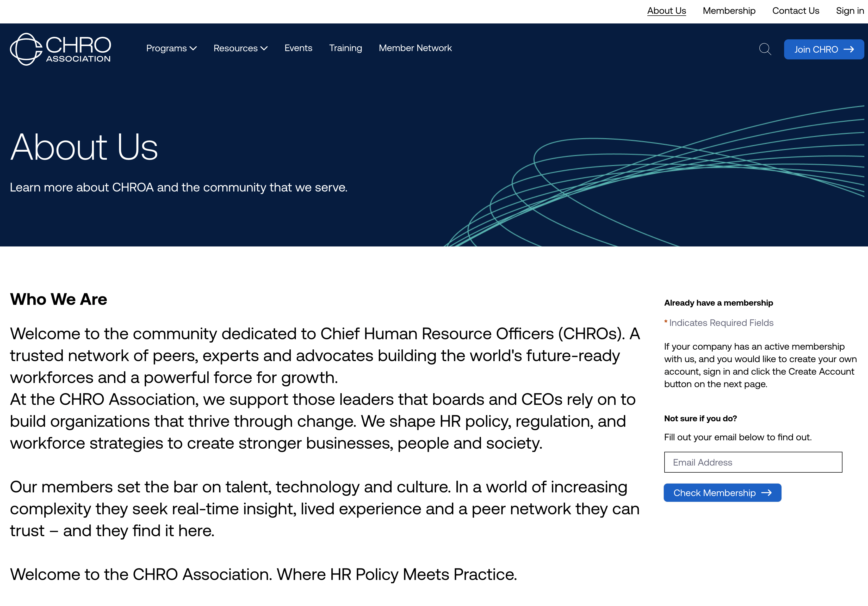Click Sign in link
The height and width of the screenshot is (606, 868).
[x=850, y=11]
